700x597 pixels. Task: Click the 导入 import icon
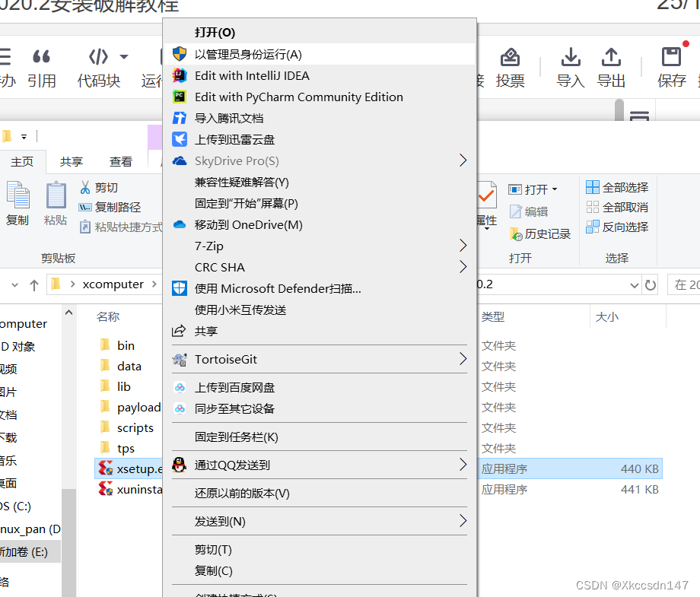pyautogui.click(x=571, y=57)
